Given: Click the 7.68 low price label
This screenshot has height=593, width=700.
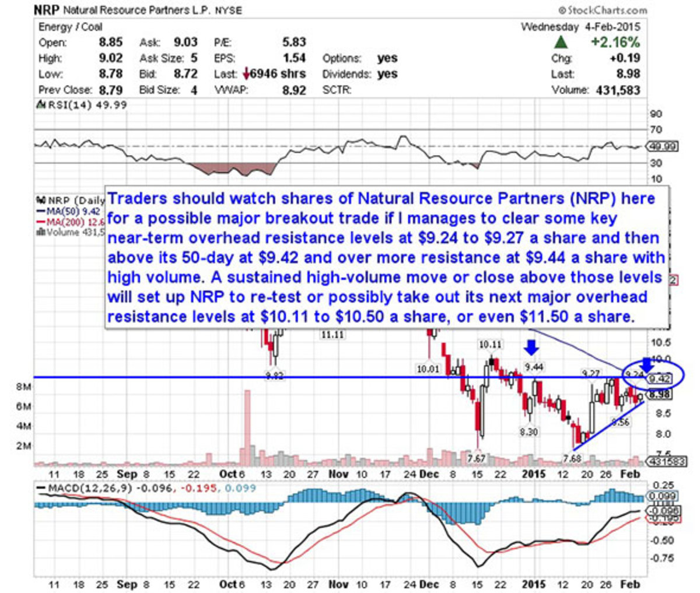Looking at the screenshot, I should click(572, 459).
